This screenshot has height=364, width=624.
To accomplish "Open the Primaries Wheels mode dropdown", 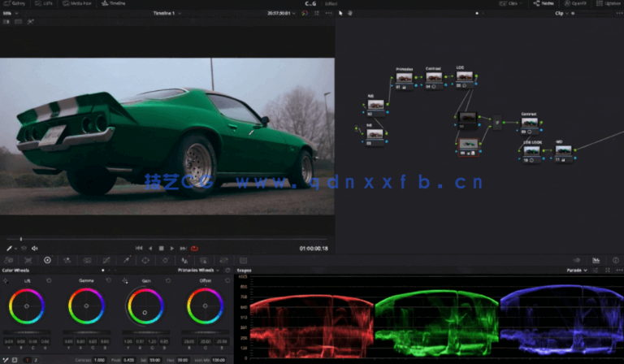I will 198,271.
